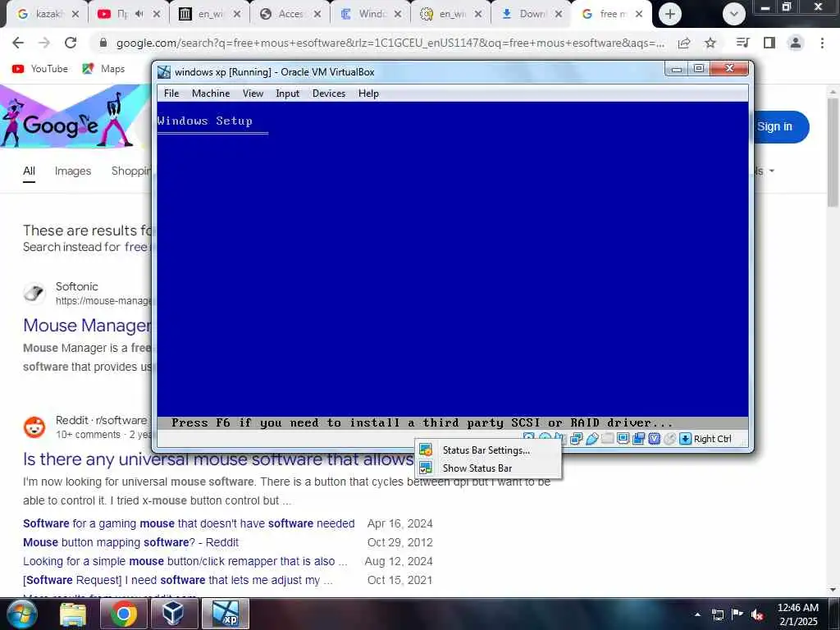Viewport: 840px width, 630px height.
Task: Choose Status Bar Settings... from context menu
Action: pos(486,450)
